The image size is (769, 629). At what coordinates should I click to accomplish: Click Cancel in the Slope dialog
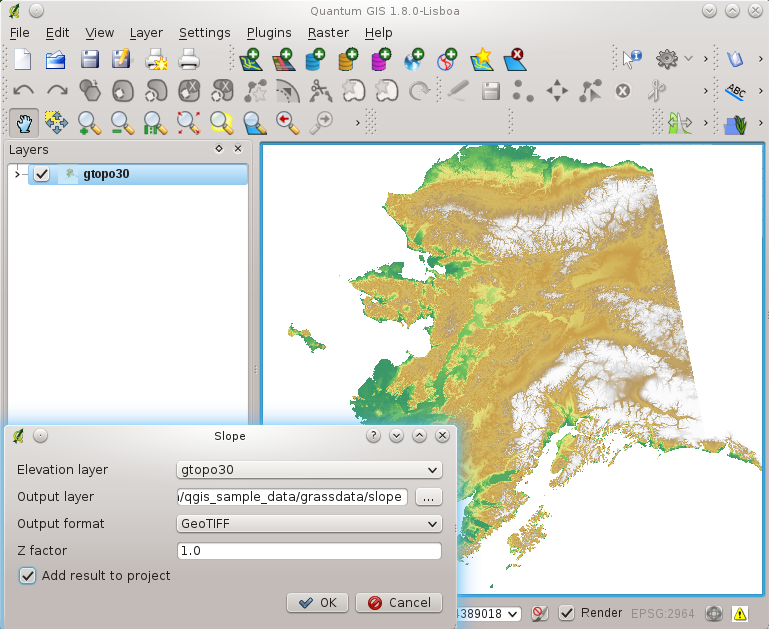[x=399, y=602]
